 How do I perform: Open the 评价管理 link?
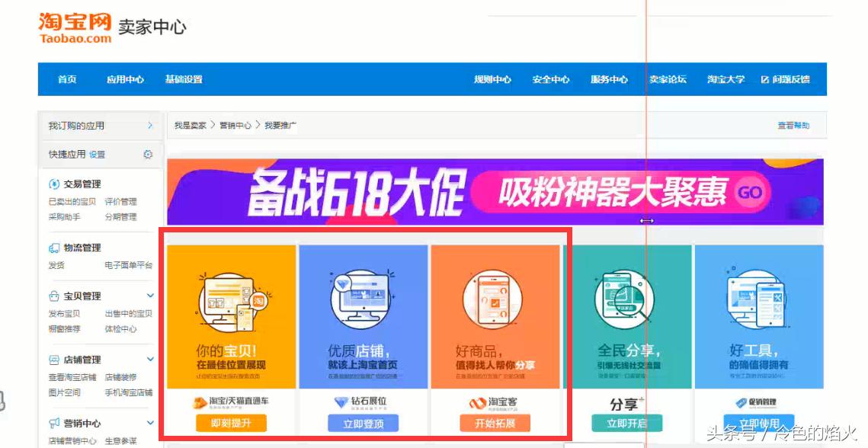click(120, 202)
